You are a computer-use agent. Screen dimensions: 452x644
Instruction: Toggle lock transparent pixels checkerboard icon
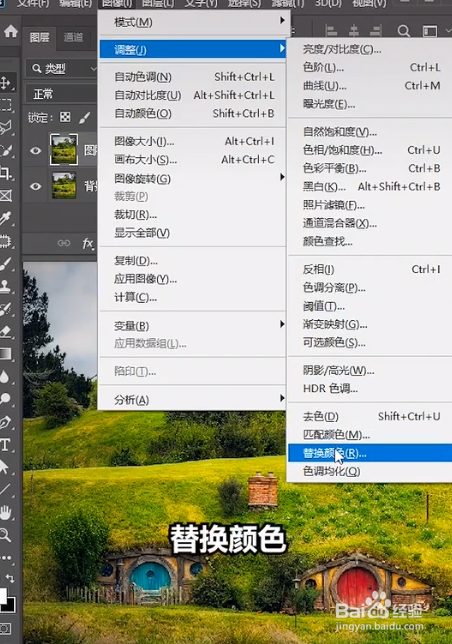65,117
